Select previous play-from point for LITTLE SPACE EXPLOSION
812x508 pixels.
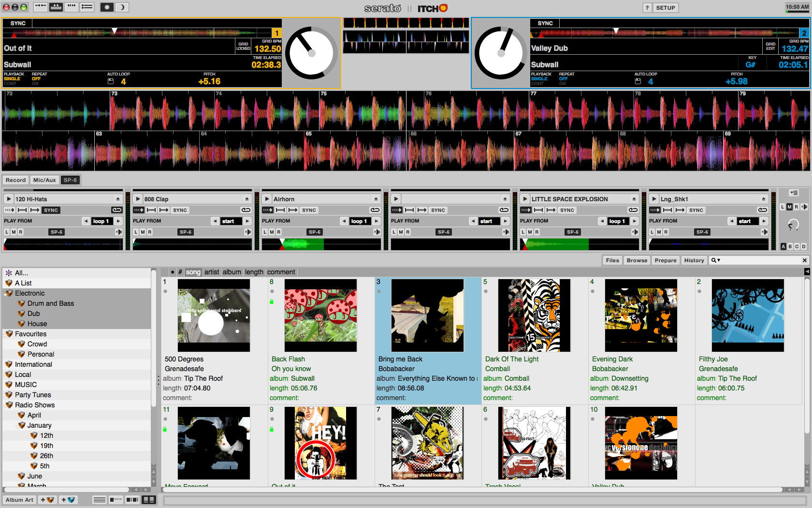click(602, 221)
